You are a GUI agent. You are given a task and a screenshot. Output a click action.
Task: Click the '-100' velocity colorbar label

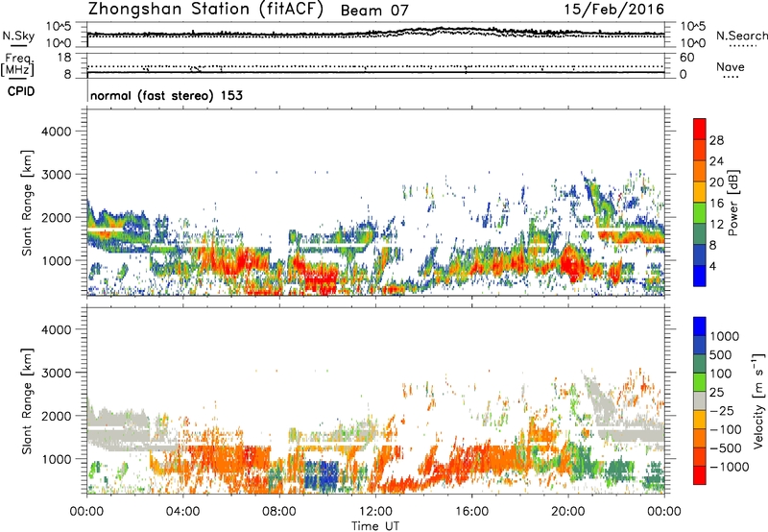click(x=726, y=429)
